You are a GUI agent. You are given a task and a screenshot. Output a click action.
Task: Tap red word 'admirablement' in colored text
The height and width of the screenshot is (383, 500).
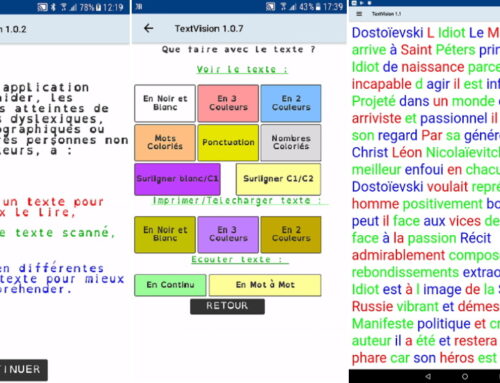[x=398, y=255]
